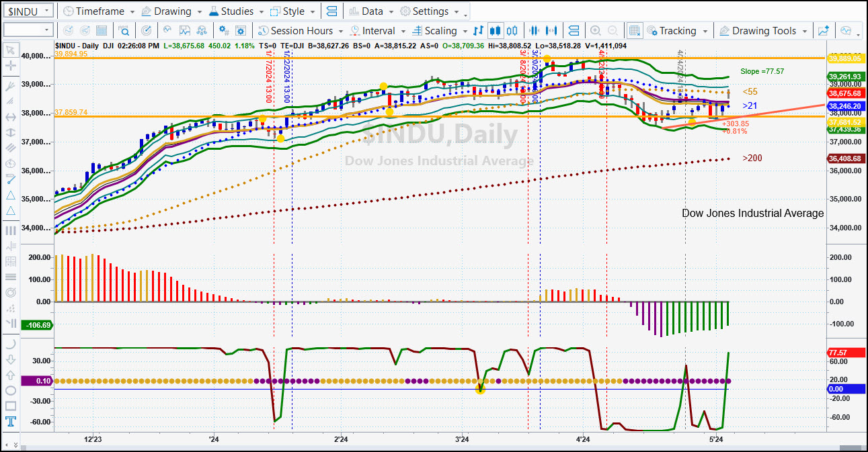Expand the Drawing dropdown arrow

[x=199, y=12]
